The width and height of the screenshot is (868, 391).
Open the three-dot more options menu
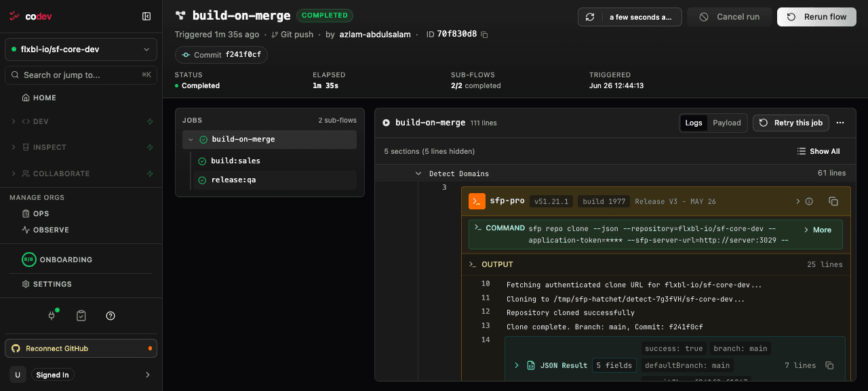coord(840,123)
